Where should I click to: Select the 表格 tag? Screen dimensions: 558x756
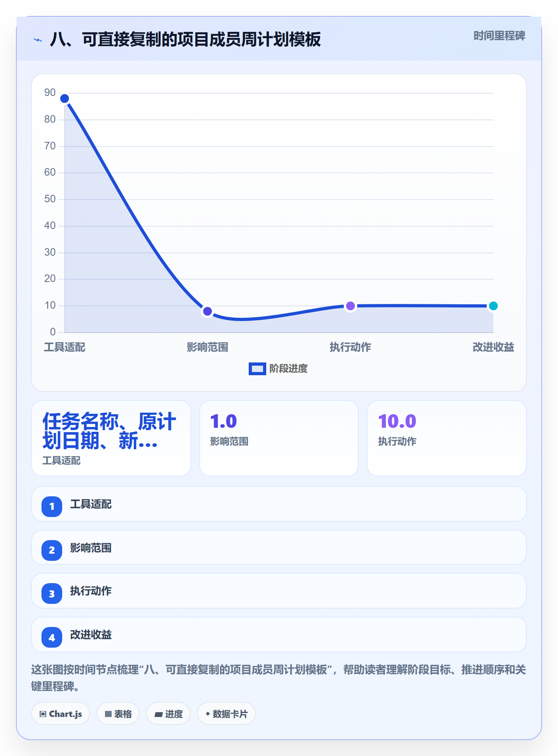118,714
